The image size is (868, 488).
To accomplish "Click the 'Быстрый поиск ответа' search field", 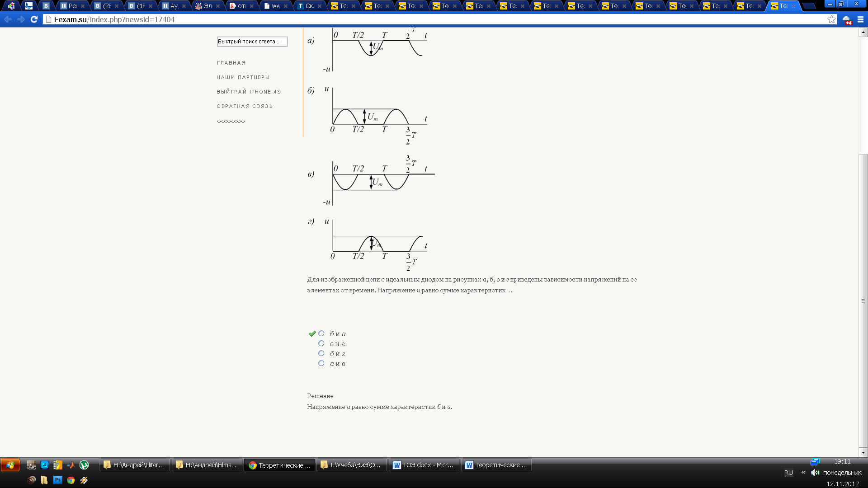I will point(252,42).
